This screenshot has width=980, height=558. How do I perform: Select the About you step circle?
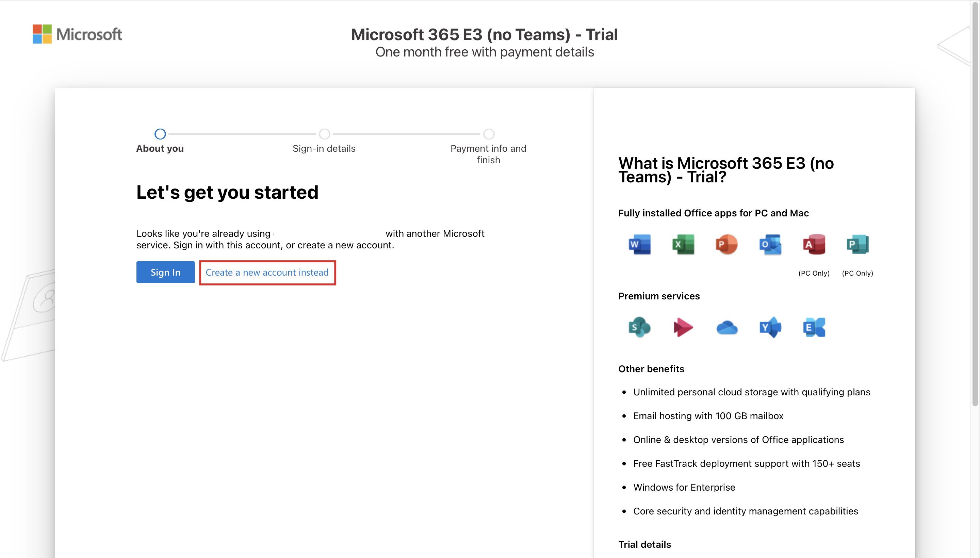[x=160, y=134]
